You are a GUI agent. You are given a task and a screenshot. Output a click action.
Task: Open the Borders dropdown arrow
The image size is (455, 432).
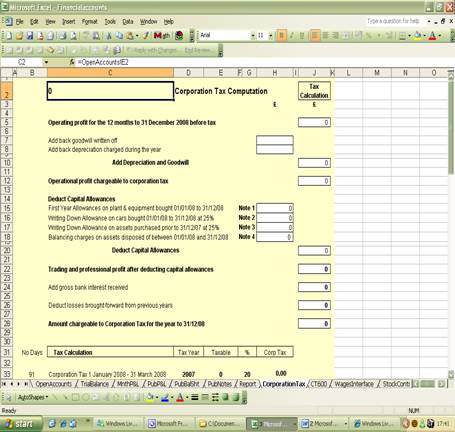click(409, 36)
